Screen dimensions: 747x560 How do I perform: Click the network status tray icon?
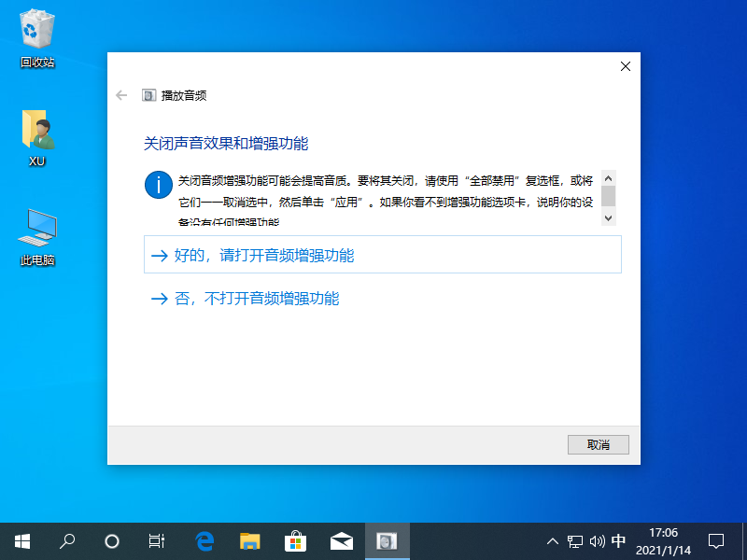573,541
